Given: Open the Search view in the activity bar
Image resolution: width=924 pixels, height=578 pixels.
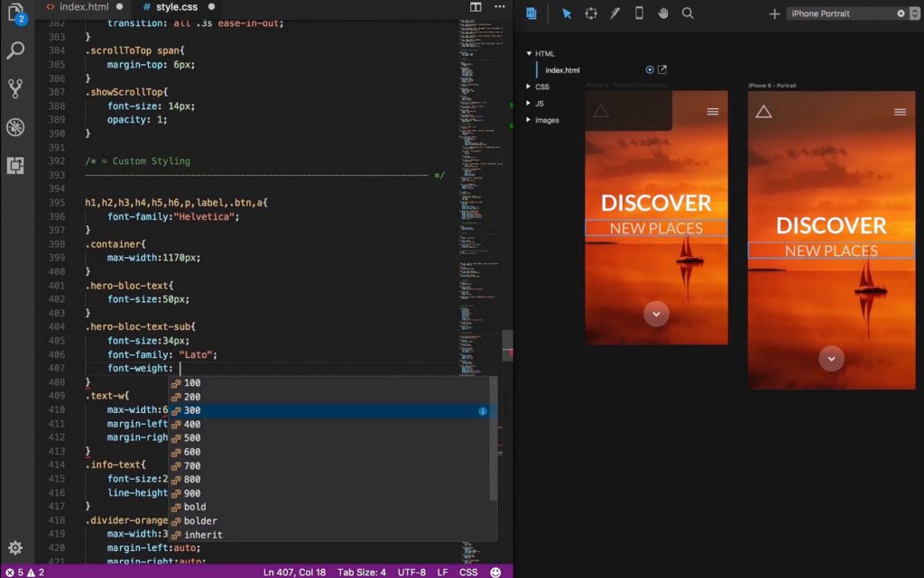Looking at the screenshot, I should 14,51.
